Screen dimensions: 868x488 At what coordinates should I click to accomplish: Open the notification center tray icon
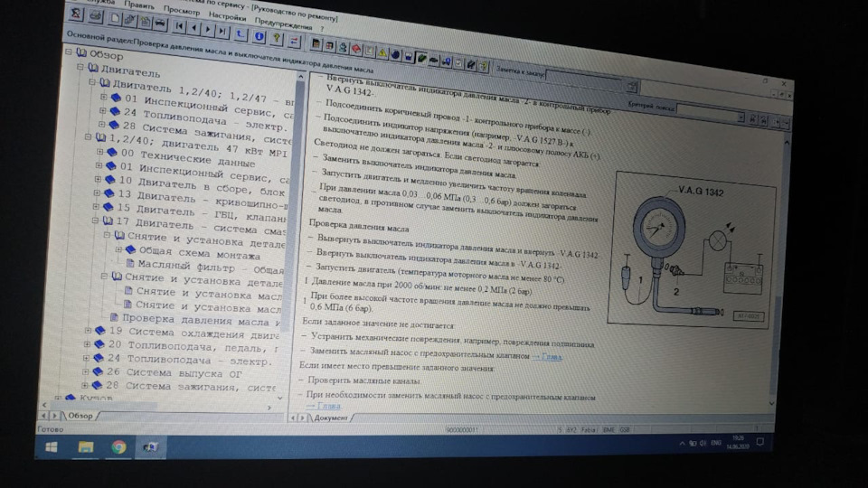click(x=760, y=442)
